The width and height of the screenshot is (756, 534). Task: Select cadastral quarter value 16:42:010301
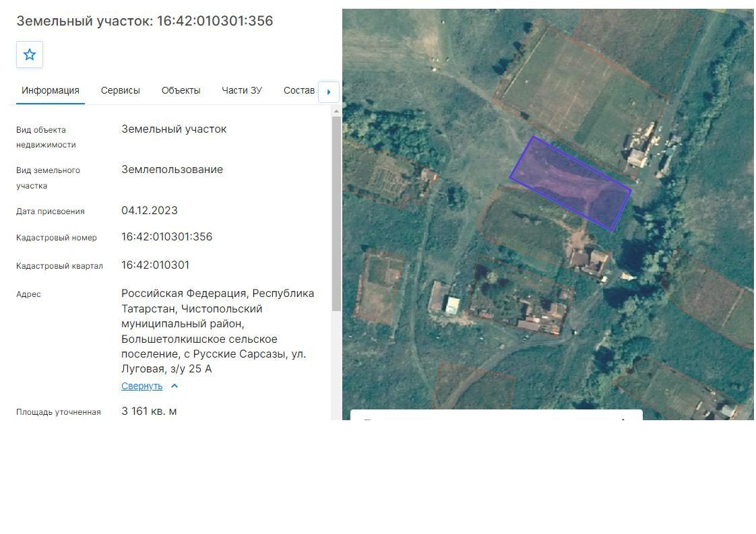tap(155, 265)
